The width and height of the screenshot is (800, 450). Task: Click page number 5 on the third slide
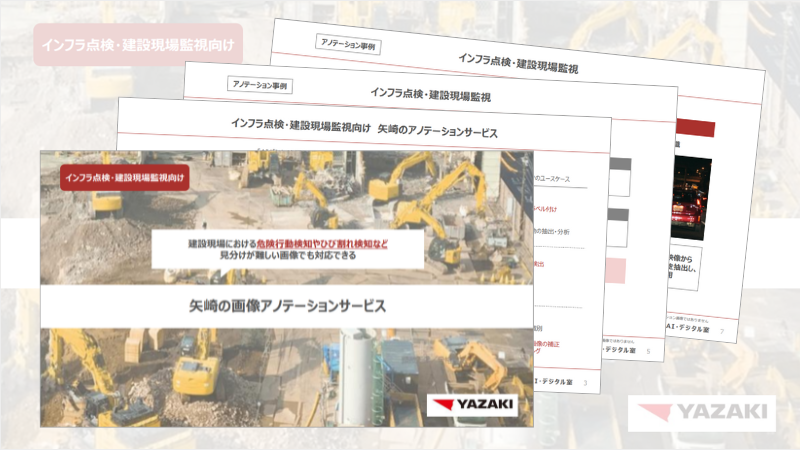[x=648, y=351]
